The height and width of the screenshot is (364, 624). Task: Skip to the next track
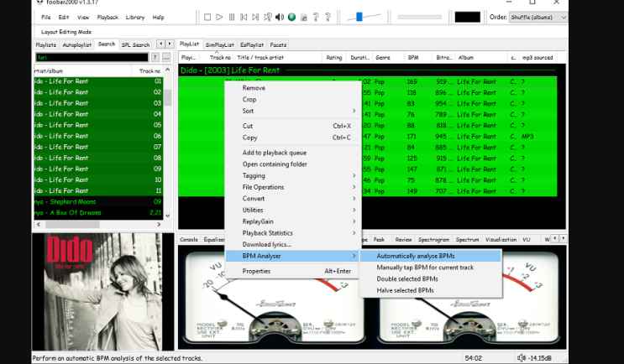255,17
